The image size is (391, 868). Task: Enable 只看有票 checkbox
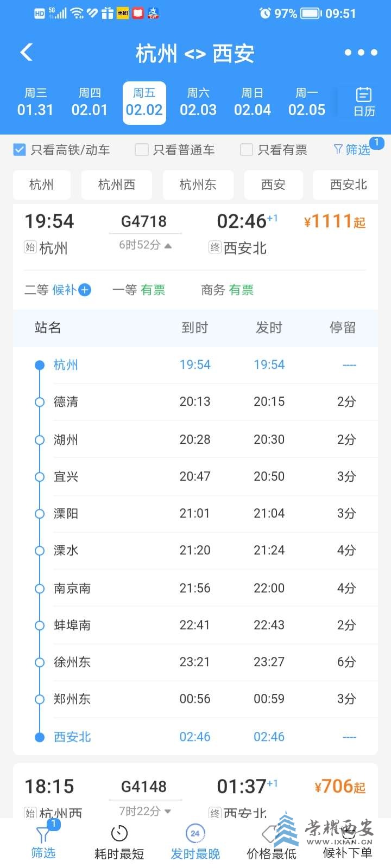[247, 150]
